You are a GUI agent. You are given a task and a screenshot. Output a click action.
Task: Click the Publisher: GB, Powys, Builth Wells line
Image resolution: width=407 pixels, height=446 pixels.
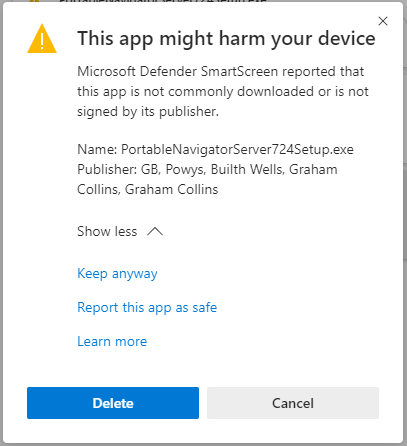pos(207,169)
